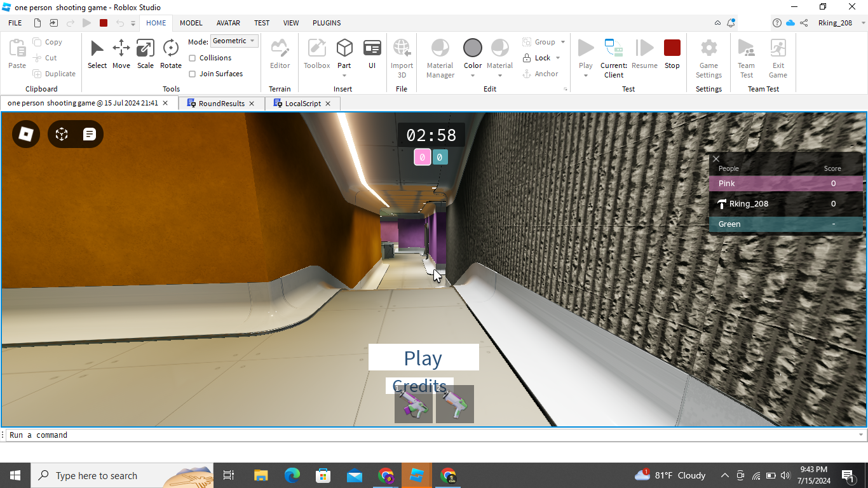Open the Roblox menu in game view
Image resolution: width=868 pixels, height=488 pixels.
tap(26, 134)
